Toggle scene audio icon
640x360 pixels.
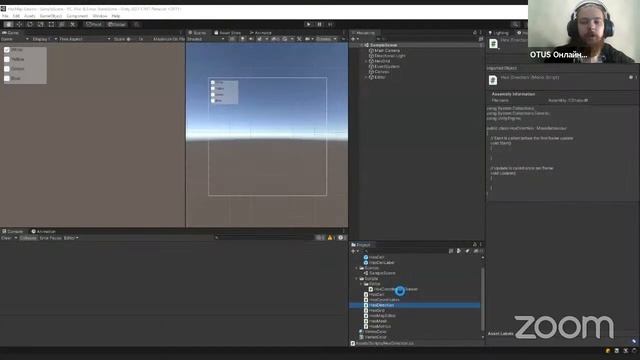251,39
